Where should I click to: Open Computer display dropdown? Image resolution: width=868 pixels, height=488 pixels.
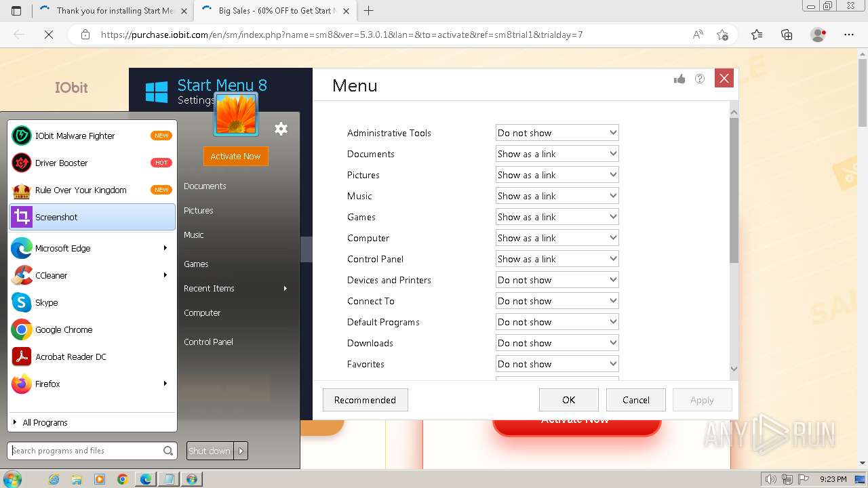[x=557, y=238]
